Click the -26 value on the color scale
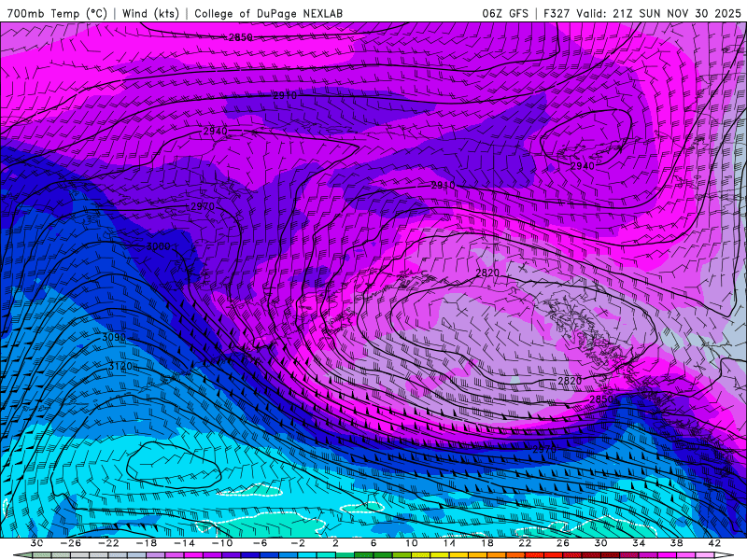747x560 pixels. [x=71, y=543]
